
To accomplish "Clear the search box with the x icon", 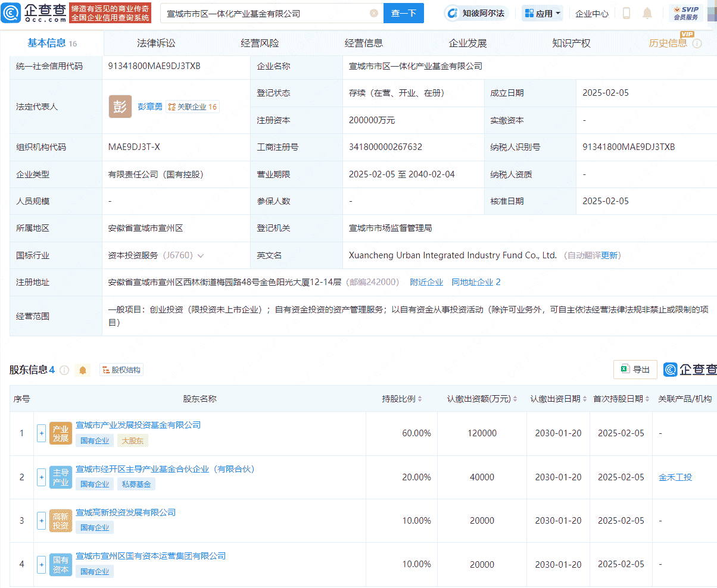I will (x=374, y=13).
